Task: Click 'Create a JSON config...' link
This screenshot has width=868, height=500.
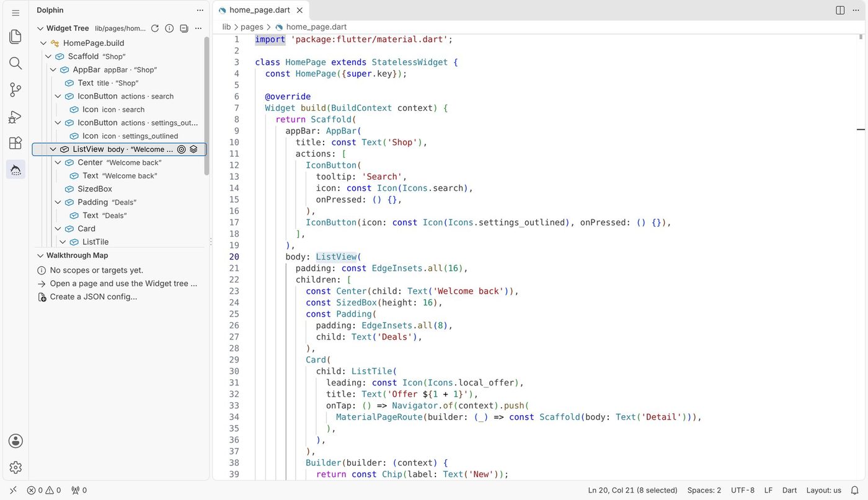Action: click(x=94, y=297)
